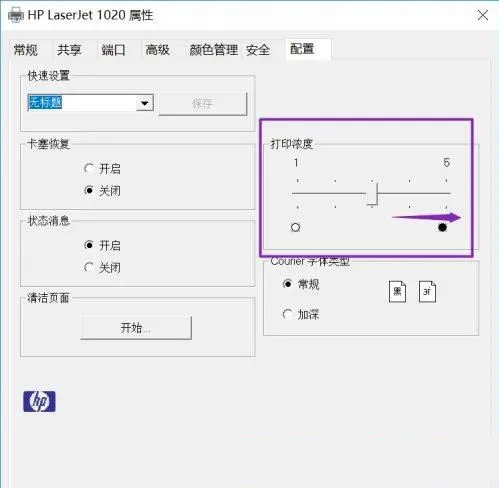The height and width of the screenshot is (488, 499).
Task: Click the light Courier sample page icon
Action: click(427, 292)
